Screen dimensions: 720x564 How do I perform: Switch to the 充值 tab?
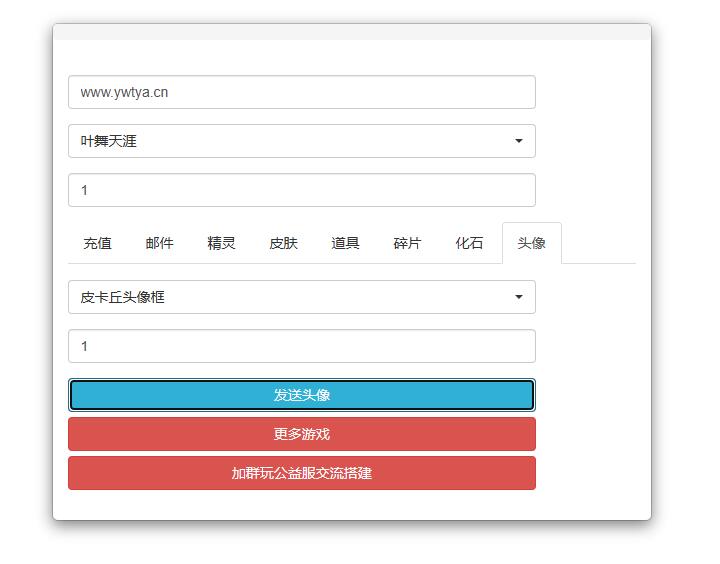(97, 243)
